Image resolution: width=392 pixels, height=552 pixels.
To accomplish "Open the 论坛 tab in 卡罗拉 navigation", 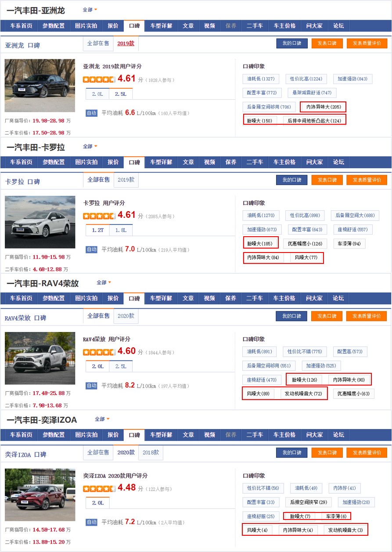I will click(x=338, y=162).
